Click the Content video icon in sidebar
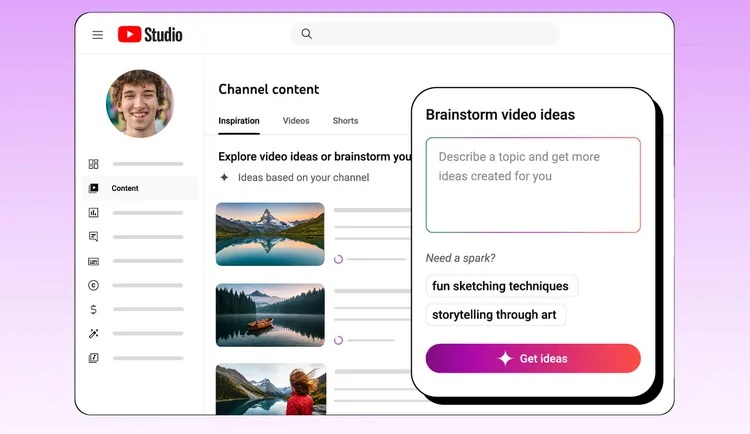This screenshot has height=434, width=750. pyautogui.click(x=94, y=188)
